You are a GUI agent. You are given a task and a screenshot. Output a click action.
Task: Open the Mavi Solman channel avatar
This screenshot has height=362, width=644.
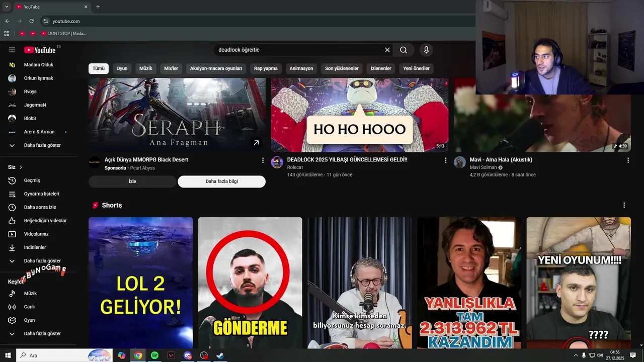(460, 162)
